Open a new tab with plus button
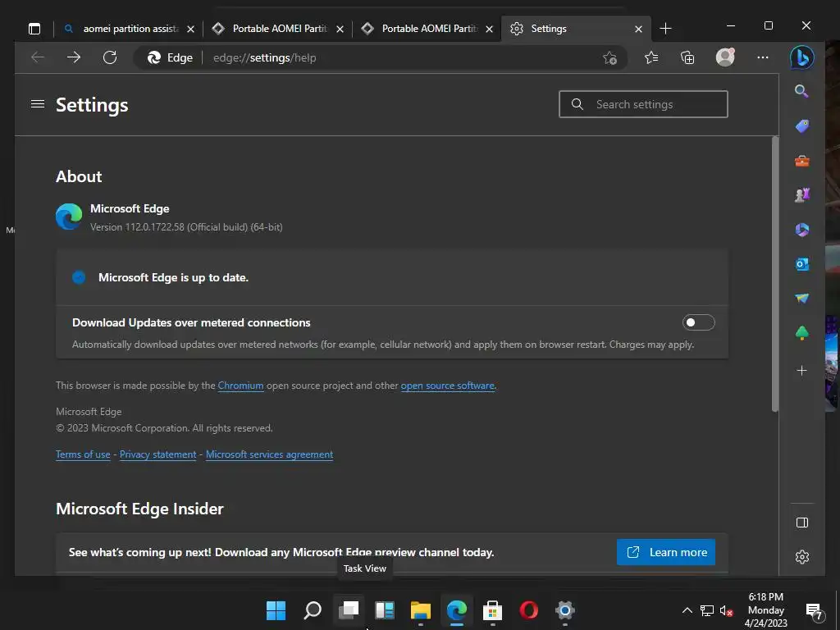This screenshot has width=840, height=630. (x=665, y=29)
